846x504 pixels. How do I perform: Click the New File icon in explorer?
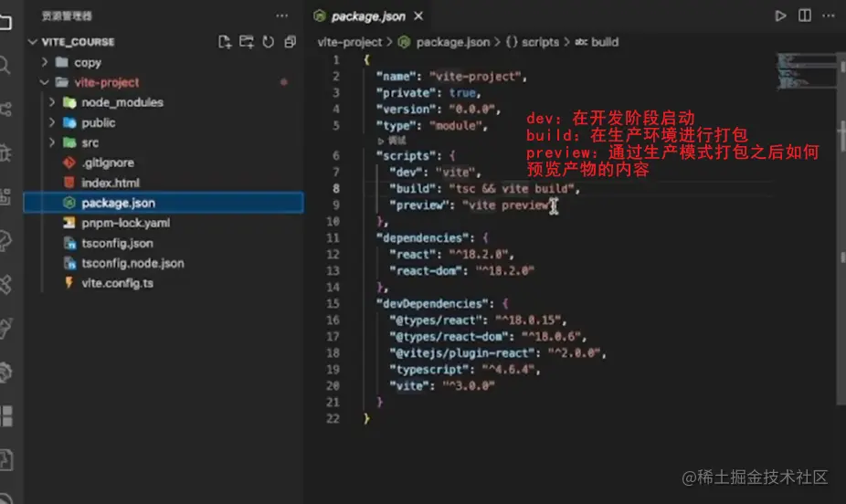[x=225, y=41]
